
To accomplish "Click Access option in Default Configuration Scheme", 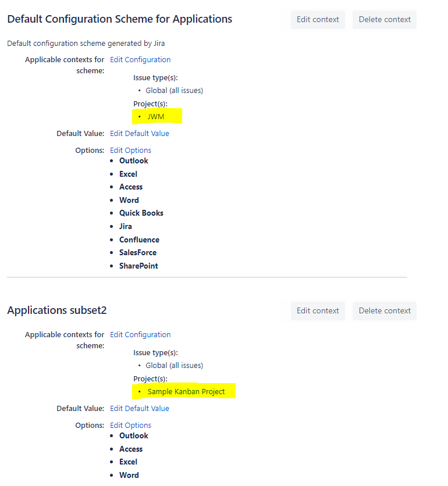I will pyautogui.click(x=131, y=187).
